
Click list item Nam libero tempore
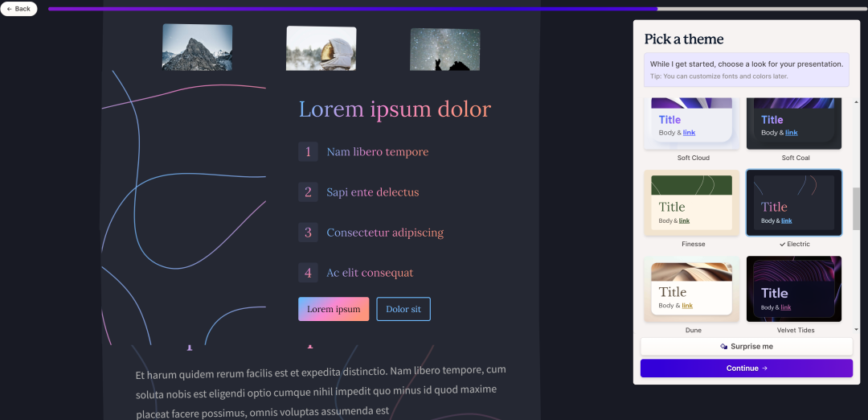pyautogui.click(x=378, y=152)
